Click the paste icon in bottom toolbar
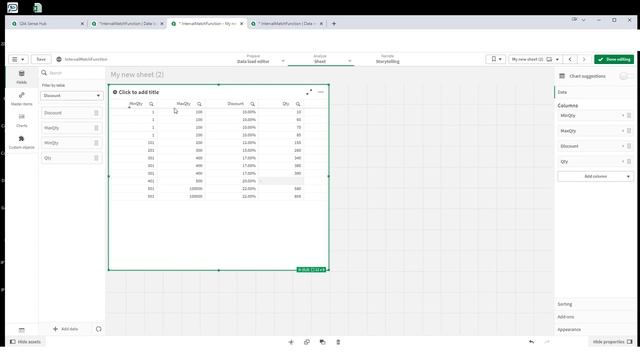 click(x=322, y=342)
